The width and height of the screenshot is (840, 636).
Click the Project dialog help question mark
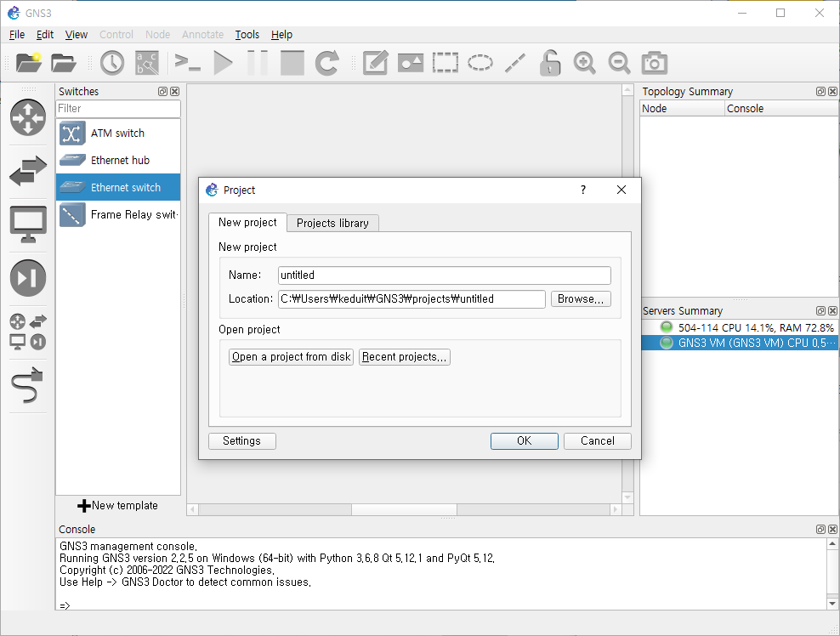click(x=583, y=190)
